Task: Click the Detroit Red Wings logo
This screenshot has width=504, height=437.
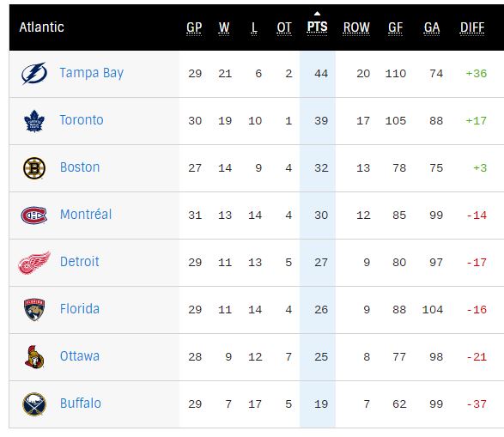Action: pyautogui.click(x=34, y=263)
